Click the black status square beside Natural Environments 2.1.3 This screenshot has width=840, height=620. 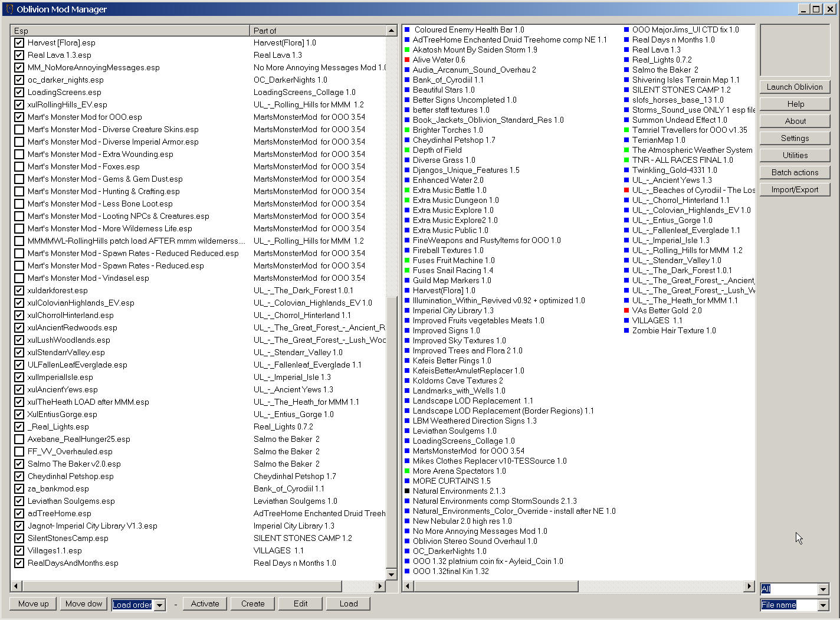(407, 491)
